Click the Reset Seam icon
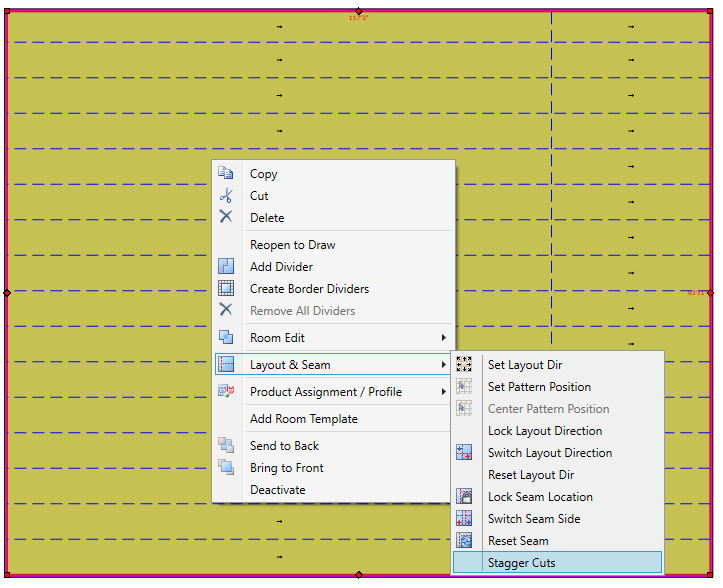 (x=464, y=541)
